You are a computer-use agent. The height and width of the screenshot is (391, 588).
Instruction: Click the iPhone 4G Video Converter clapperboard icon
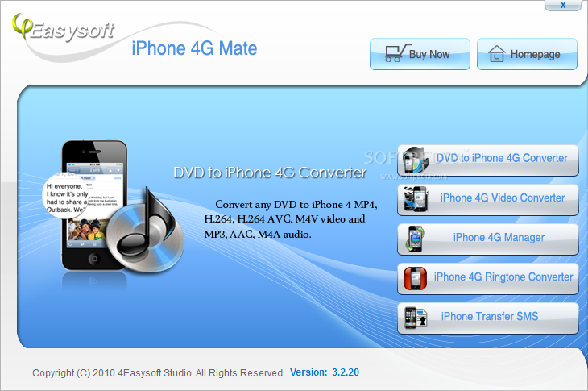(416, 199)
